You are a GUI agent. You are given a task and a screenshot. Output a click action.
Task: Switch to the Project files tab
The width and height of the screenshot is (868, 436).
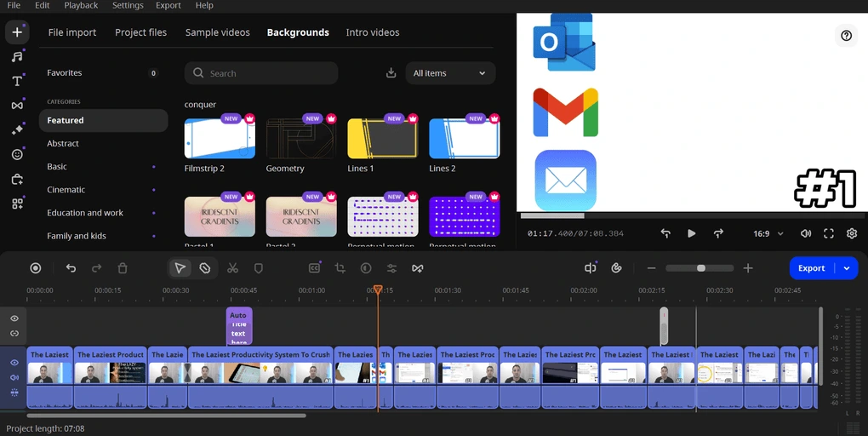coord(140,32)
